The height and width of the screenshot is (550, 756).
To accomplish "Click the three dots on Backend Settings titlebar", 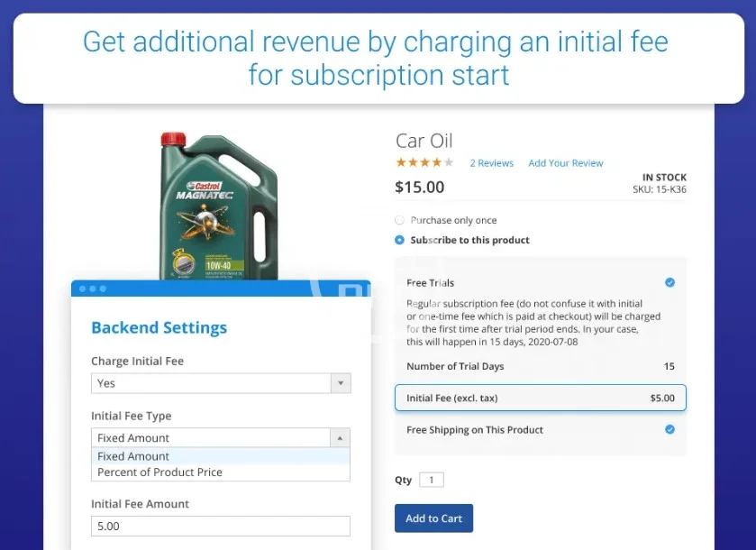I will coord(93,289).
